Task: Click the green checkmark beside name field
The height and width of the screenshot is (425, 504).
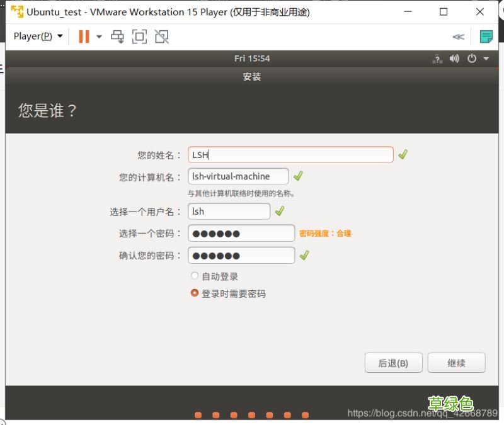Action: [x=403, y=154]
